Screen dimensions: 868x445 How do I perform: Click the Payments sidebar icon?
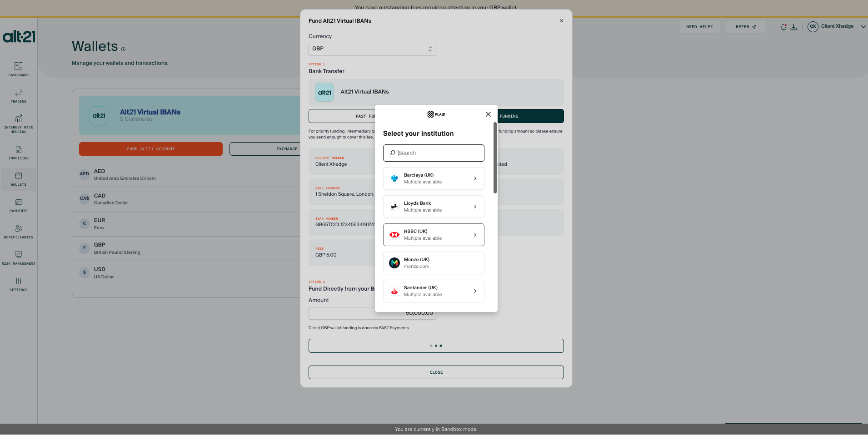pyautogui.click(x=18, y=205)
